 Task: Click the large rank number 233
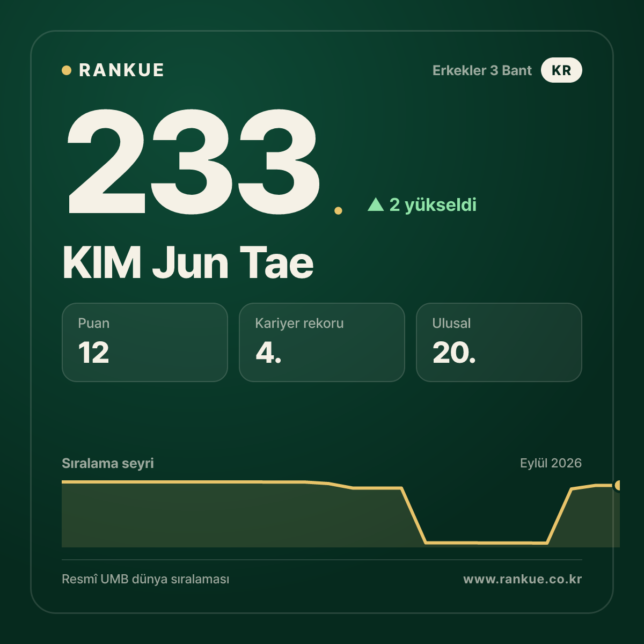193,161
